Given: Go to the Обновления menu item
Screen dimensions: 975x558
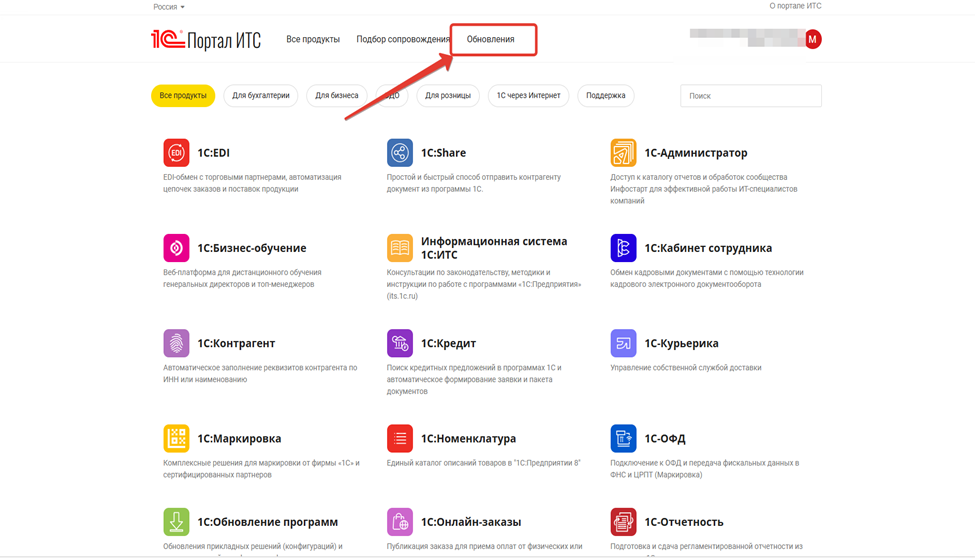Looking at the screenshot, I should pyautogui.click(x=491, y=39).
